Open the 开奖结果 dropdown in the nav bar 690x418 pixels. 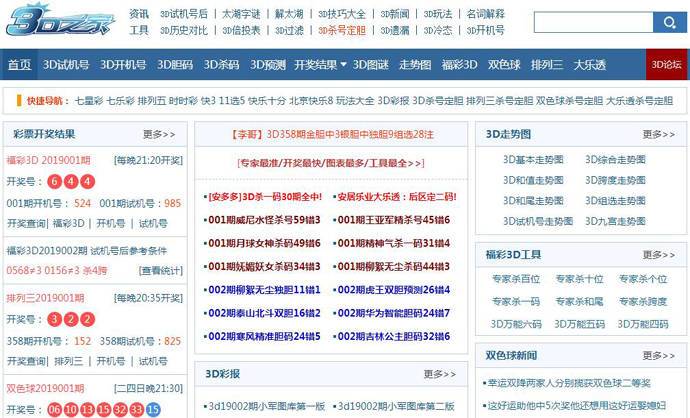coord(320,65)
